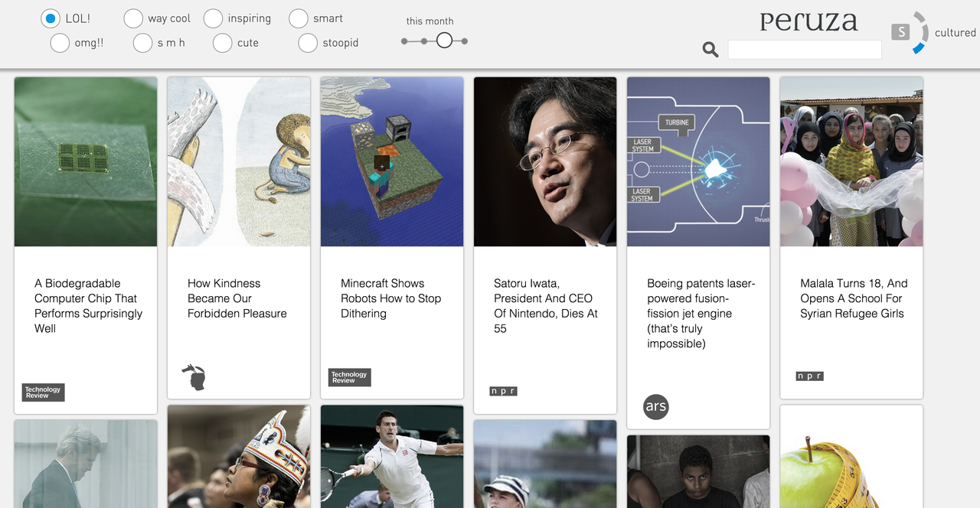This screenshot has width=980, height=508.
Task: Click Technology Review logo on chip card
Action: (44, 392)
